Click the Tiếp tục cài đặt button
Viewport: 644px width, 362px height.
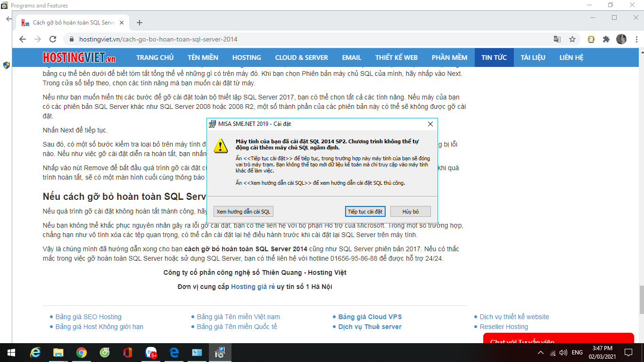[x=365, y=212]
